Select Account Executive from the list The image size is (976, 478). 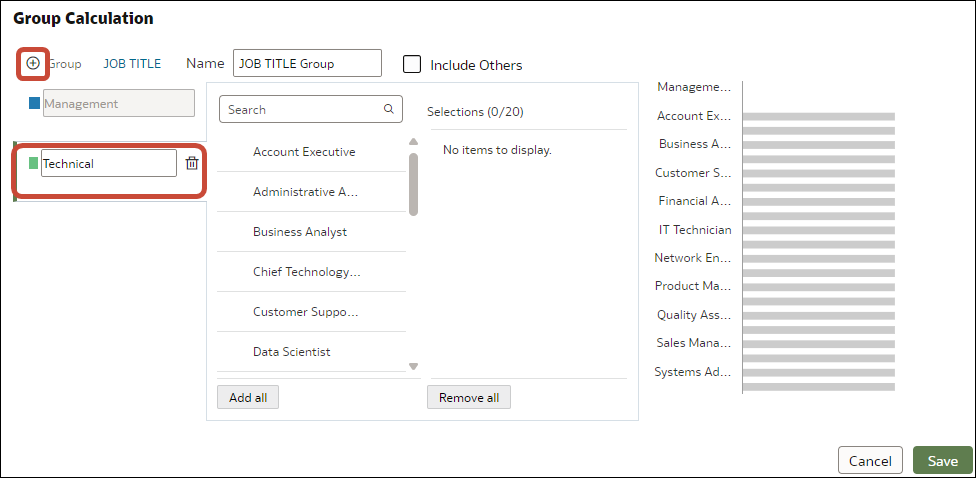tap(304, 152)
